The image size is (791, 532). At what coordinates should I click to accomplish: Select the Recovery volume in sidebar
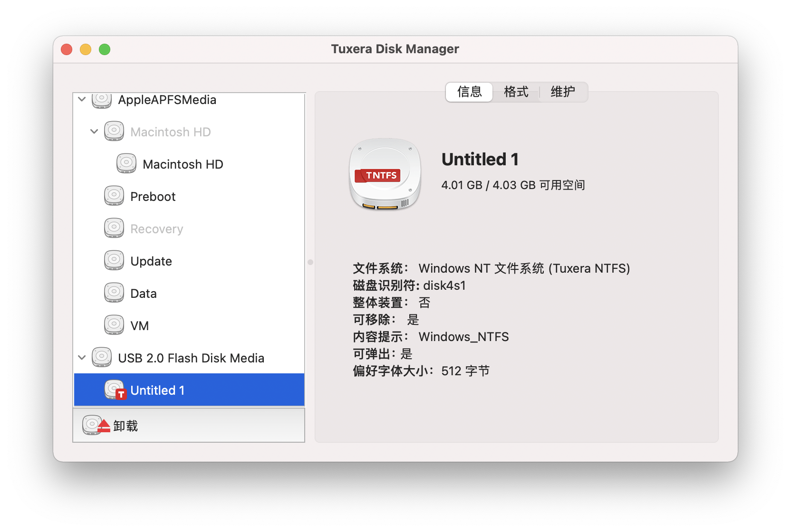[156, 229]
